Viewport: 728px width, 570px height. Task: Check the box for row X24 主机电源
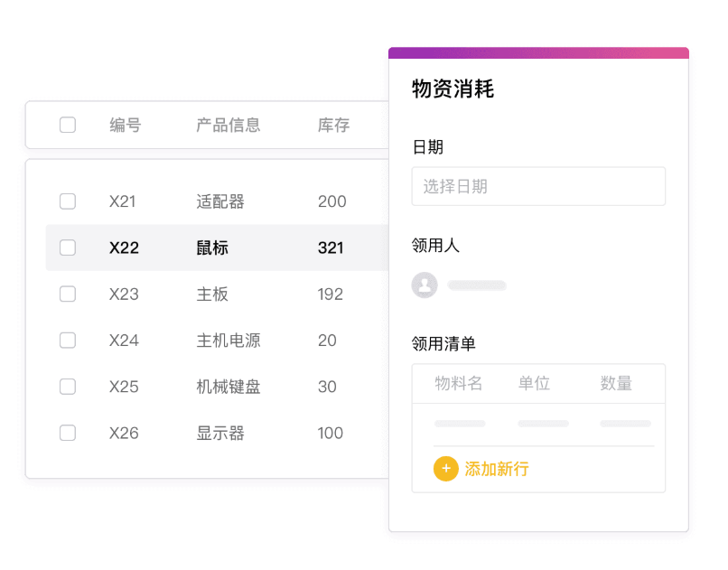tap(68, 341)
